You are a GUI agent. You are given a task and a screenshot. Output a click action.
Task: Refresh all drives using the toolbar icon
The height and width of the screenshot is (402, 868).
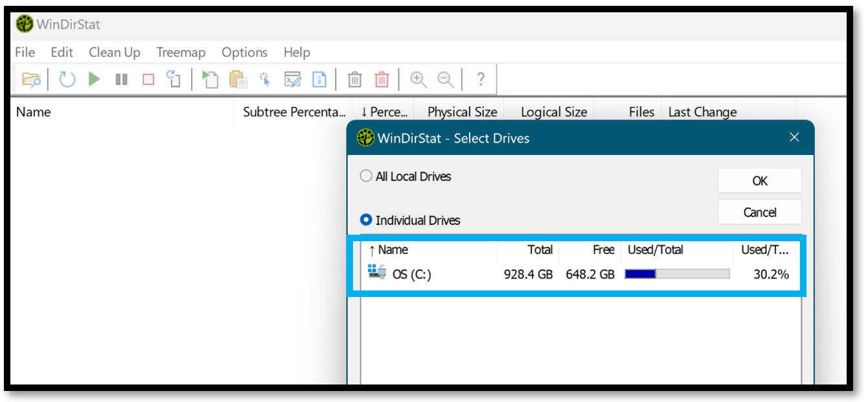click(x=67, y=79)
